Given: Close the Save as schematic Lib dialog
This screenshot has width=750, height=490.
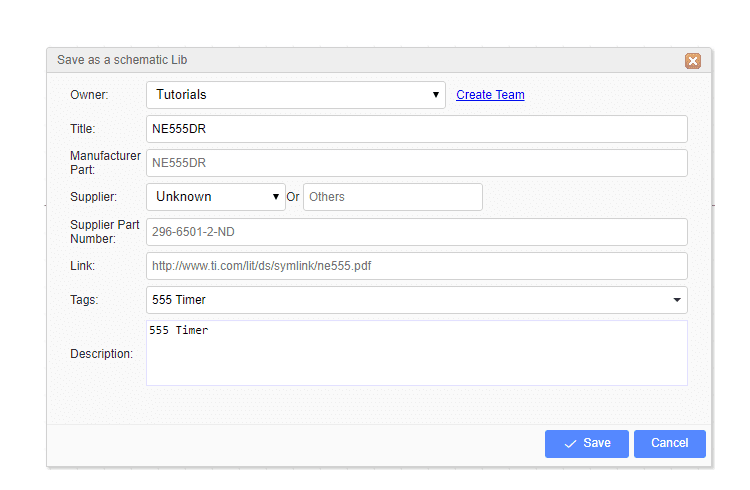Looking at the screenshot, I should coord(692,61).
